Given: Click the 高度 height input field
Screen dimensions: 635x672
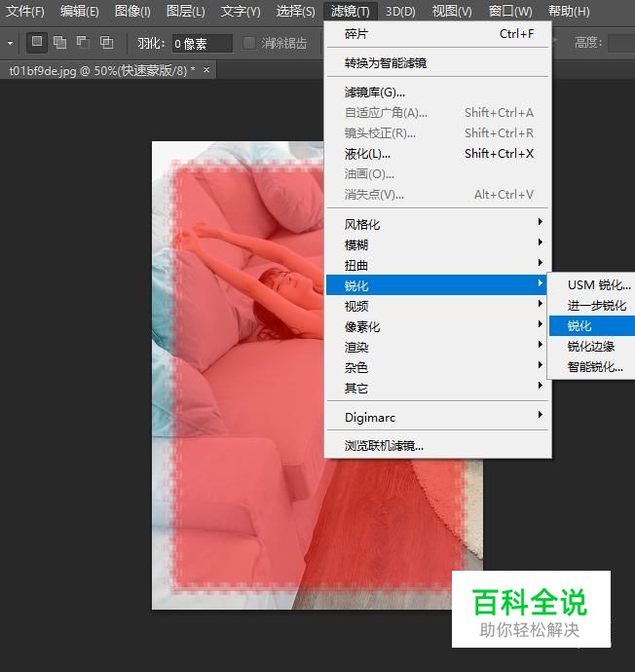Looking at the screenshot, I should pyautogui.click(x=621, y=43).
